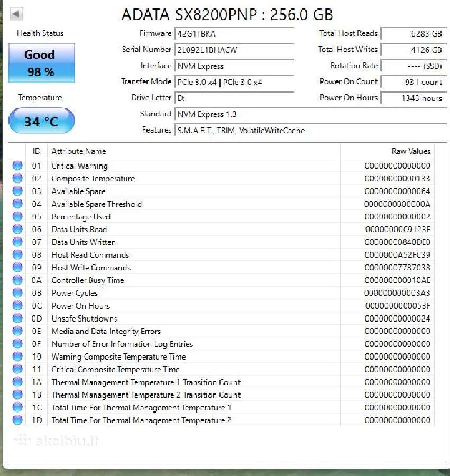Click the status orb for row ID 1D

pos(17,420)
